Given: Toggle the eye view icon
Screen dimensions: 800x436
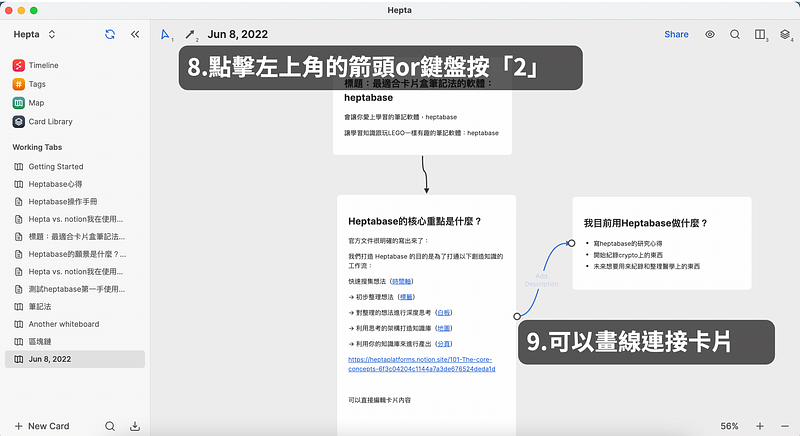Looking at the screenshot, I should tap(710, 34).
